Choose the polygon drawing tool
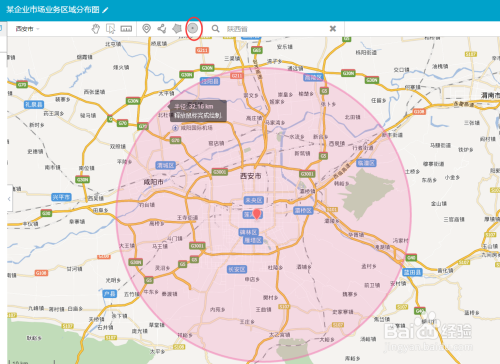500x364 pixels. point(177,29)
